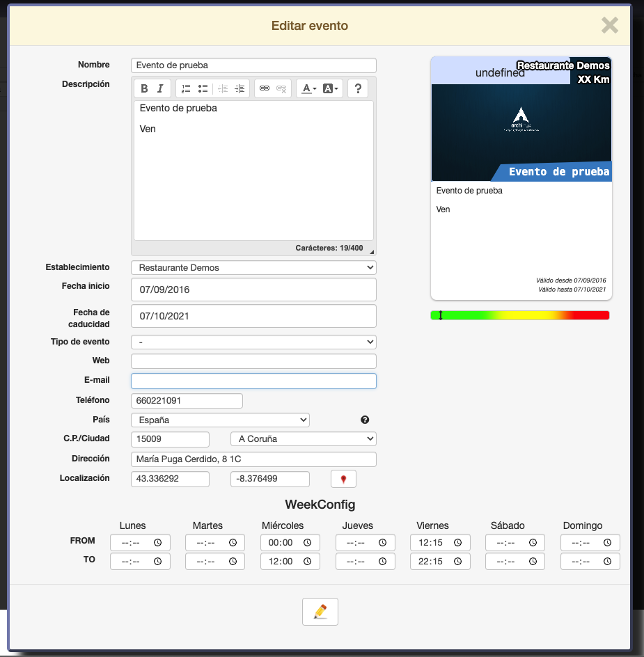Viewport: 644px width, 657px height.
Task: Open city dropdown showing A Coruña
Action: tap(304, 438)
